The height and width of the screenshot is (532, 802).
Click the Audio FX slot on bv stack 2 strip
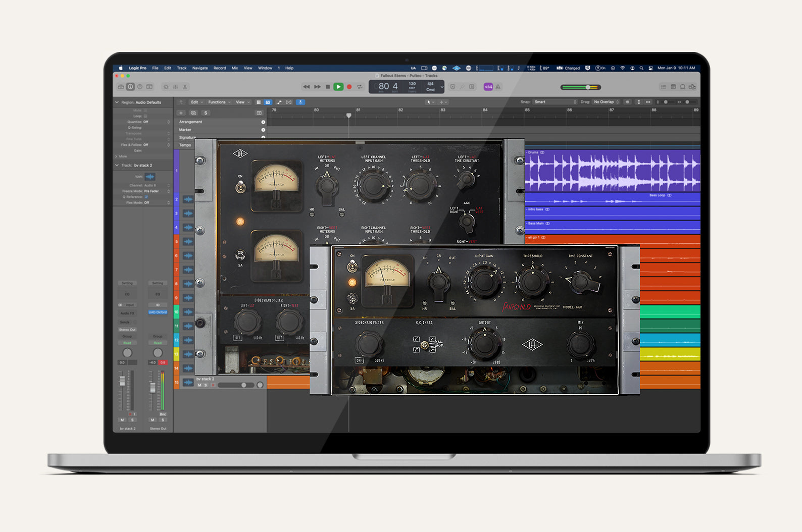tap(127, 313)
